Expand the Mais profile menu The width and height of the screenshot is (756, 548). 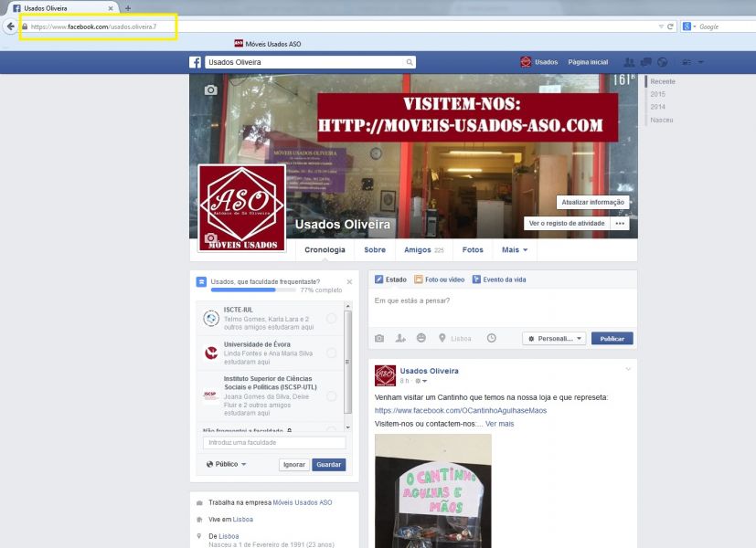point(515,249)
